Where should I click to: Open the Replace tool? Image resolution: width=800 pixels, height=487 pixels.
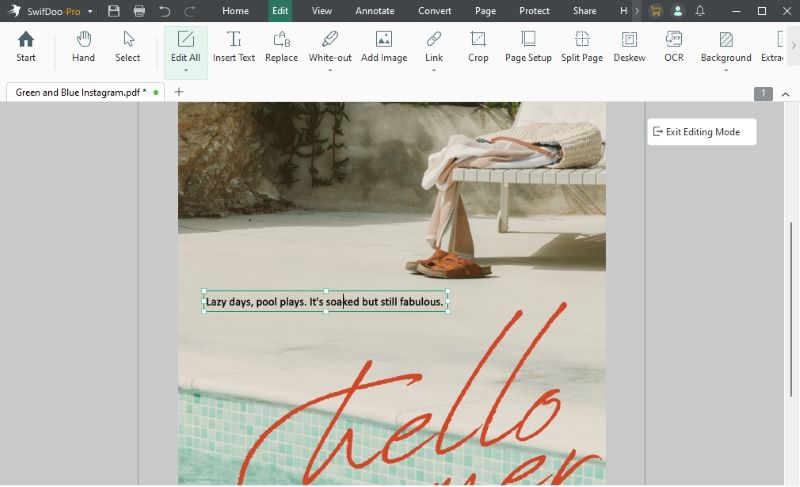(281, 46)
